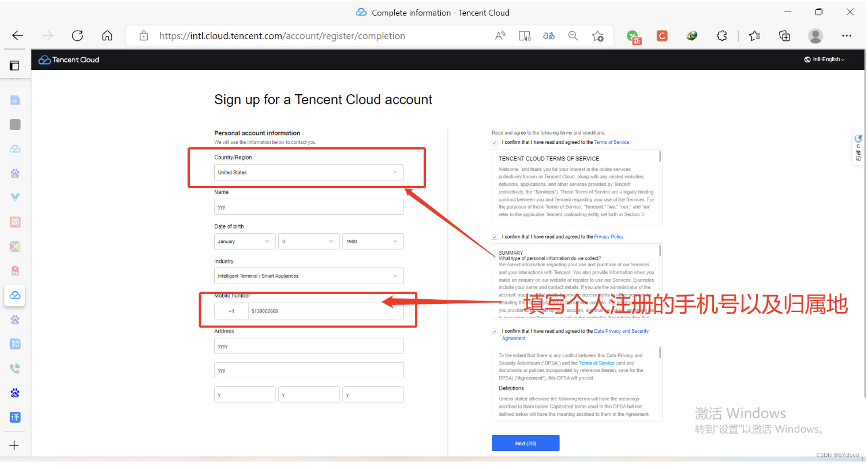
Task: Toggle the Privacy Policy agreement checkbox
Action: 495,237
